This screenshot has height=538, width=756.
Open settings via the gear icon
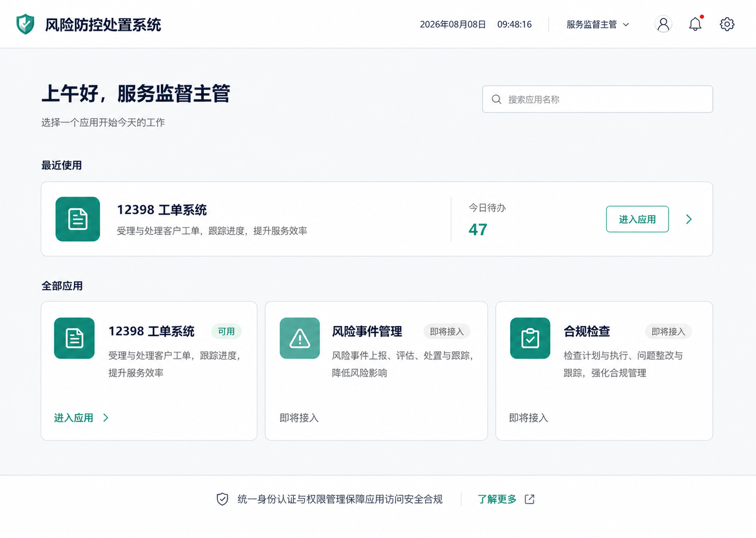tap(727, 24)
